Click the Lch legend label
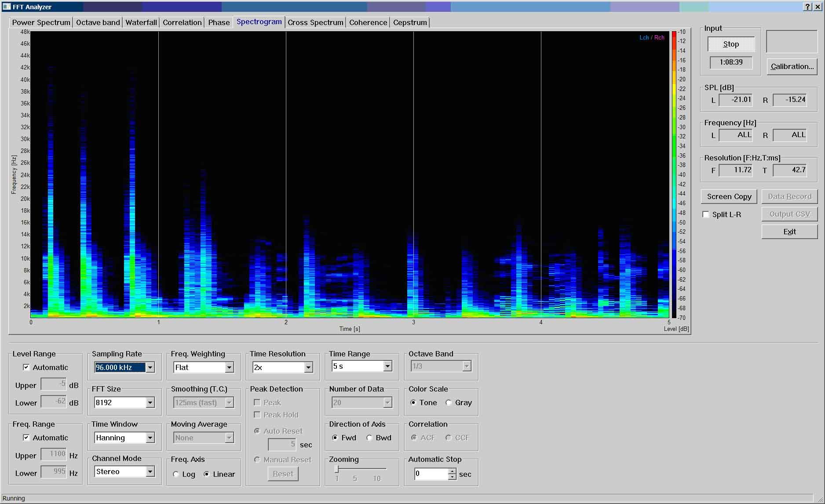This screenshot has height=504, width=825. pyautogui.click(x=644, y=37)
